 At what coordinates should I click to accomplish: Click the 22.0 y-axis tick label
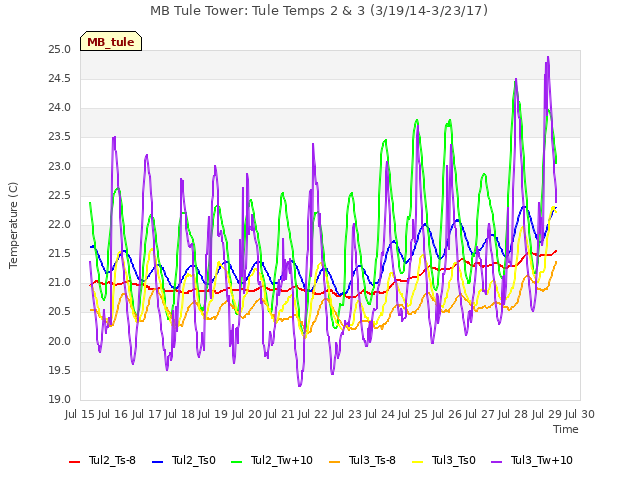tap(60, 224)
